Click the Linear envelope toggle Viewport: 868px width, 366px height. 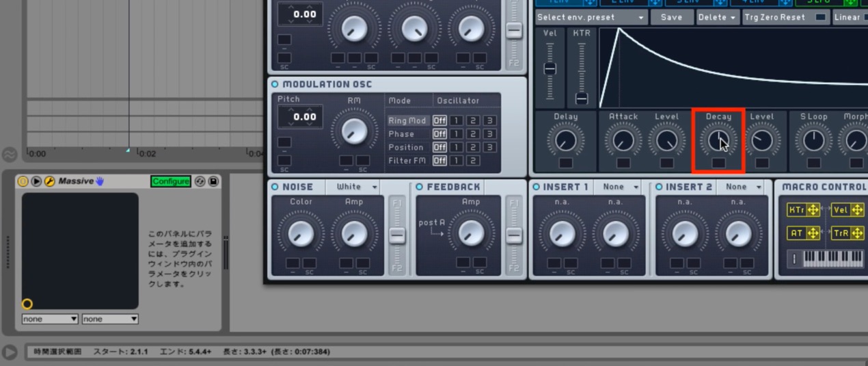(x=850, y=17)
